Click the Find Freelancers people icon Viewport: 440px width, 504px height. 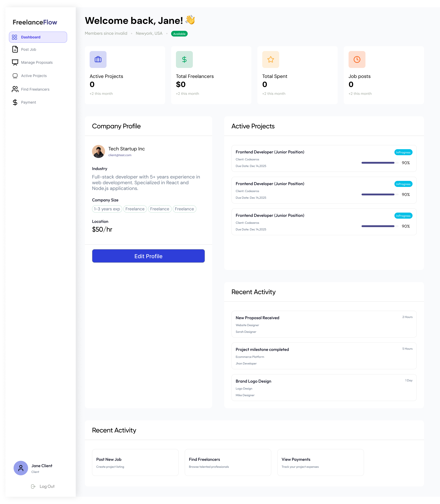click(15, 89)
